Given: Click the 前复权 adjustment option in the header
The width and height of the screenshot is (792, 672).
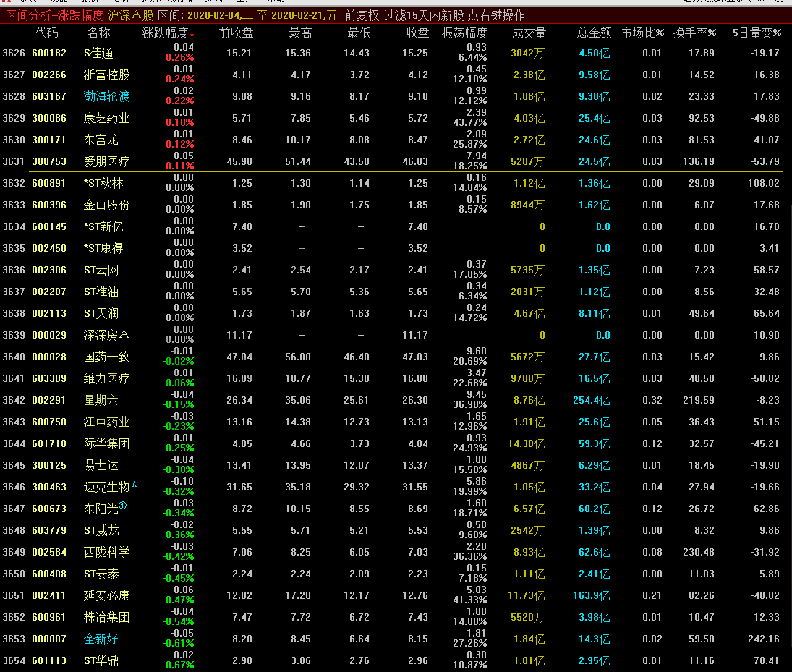Looking at the screenshot, I should coord(361,15).
